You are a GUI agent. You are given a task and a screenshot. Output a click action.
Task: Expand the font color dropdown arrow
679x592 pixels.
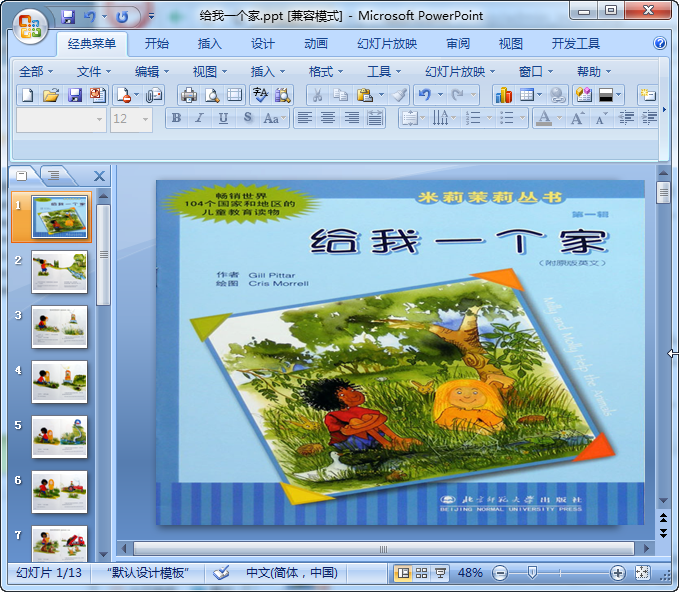point(559,118)
